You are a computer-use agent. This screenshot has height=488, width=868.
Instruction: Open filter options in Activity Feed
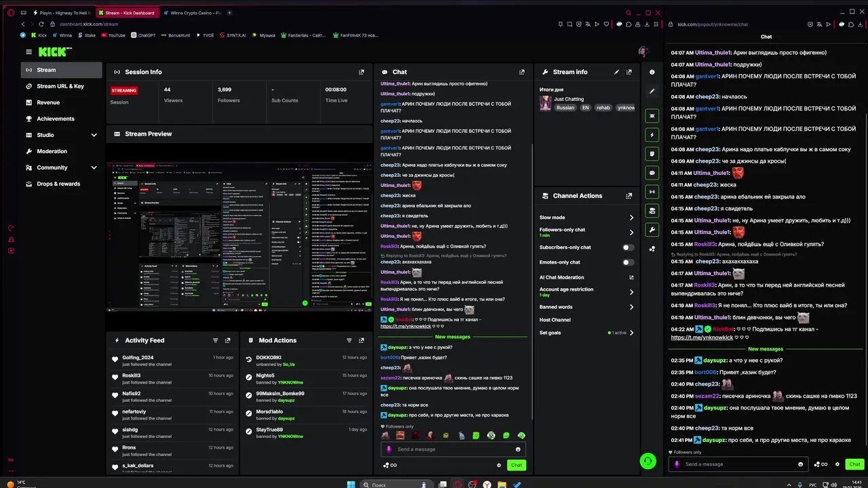coord(216,340)
